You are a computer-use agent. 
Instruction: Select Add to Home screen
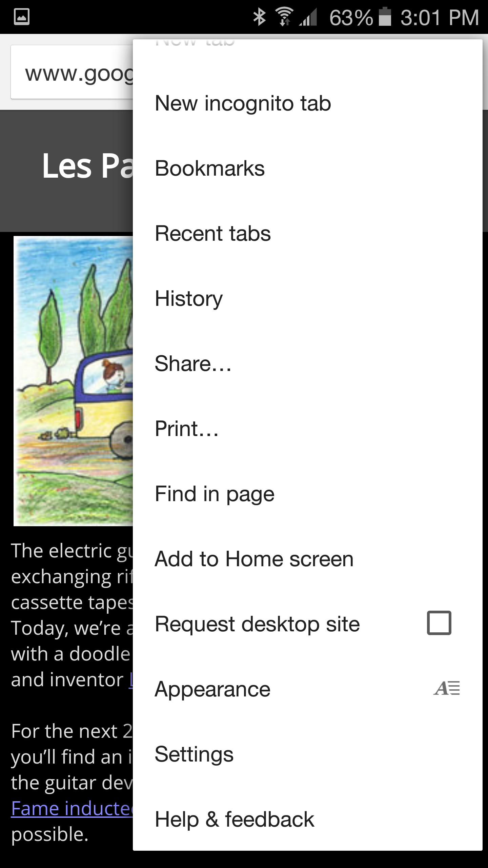point(254,559)
